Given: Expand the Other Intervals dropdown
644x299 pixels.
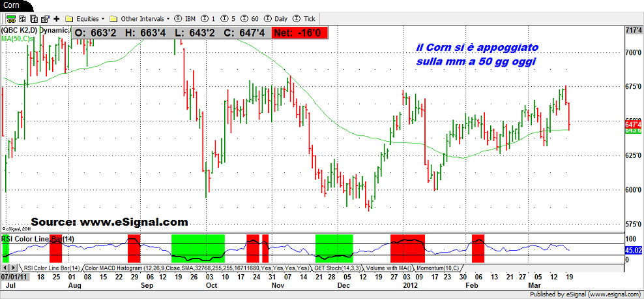Looking at the screenshot, I should tap(141, 19).
